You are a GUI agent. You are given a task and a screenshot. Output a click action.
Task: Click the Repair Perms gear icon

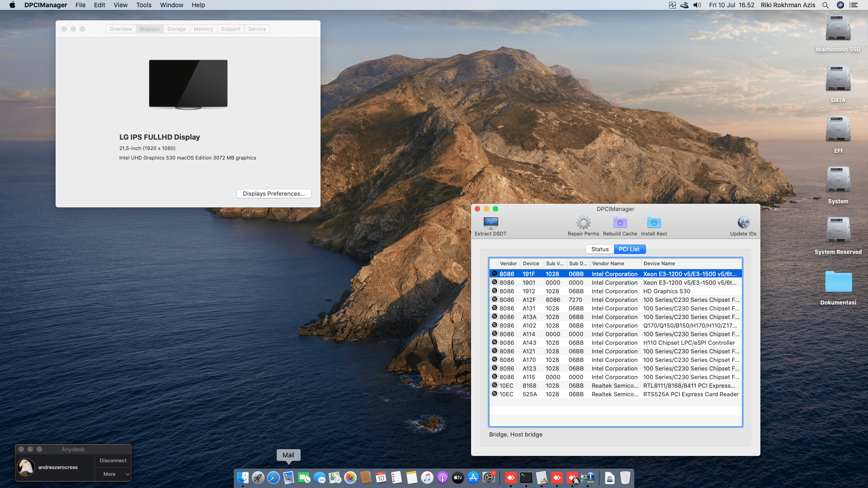pos(583,223)
